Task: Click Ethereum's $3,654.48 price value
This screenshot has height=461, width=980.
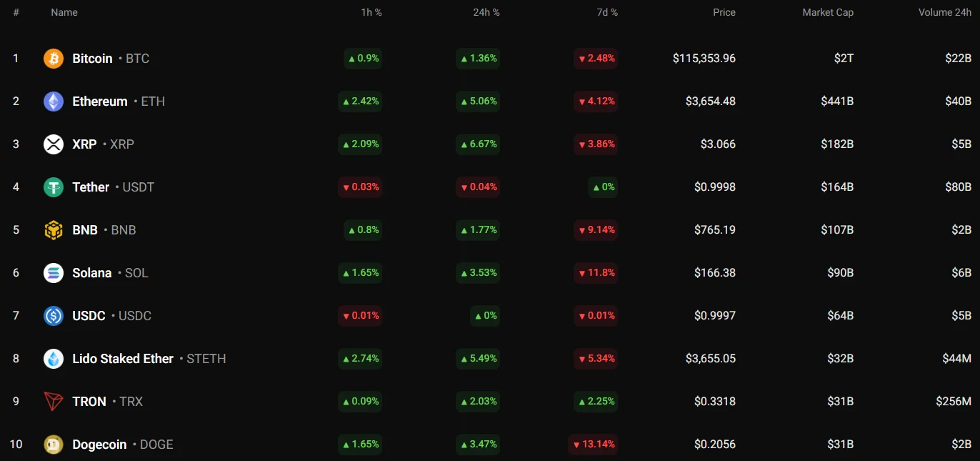Action: [x=710, y=101]
